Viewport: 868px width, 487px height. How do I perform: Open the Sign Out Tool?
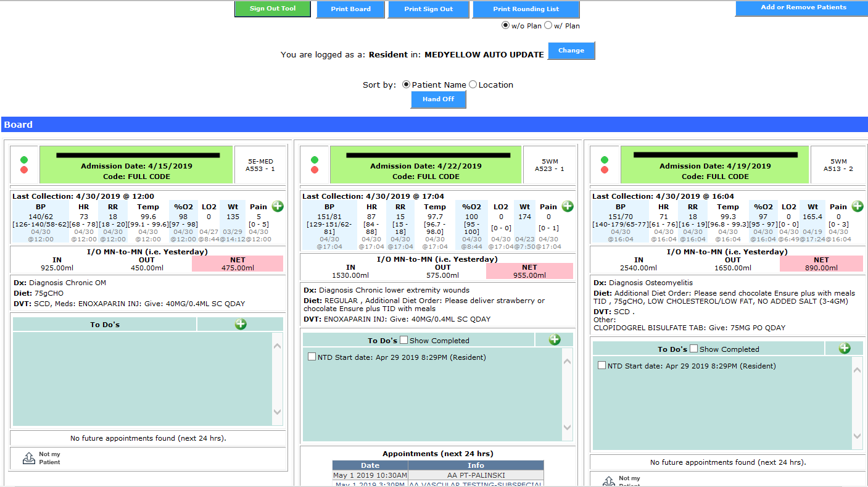point(273,9)
